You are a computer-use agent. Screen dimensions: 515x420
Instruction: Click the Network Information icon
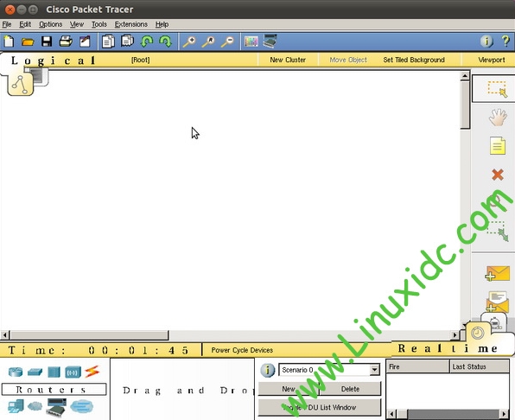(486, 41)
